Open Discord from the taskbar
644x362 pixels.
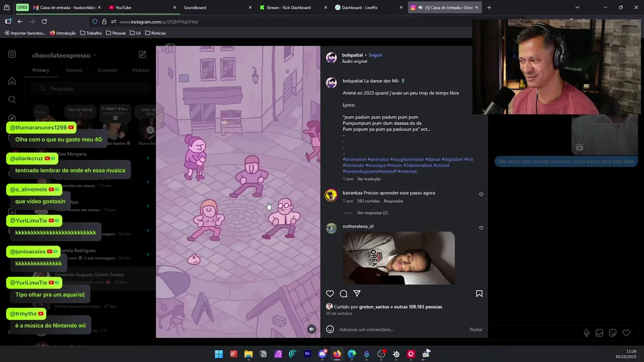click(x=323, y=354)
